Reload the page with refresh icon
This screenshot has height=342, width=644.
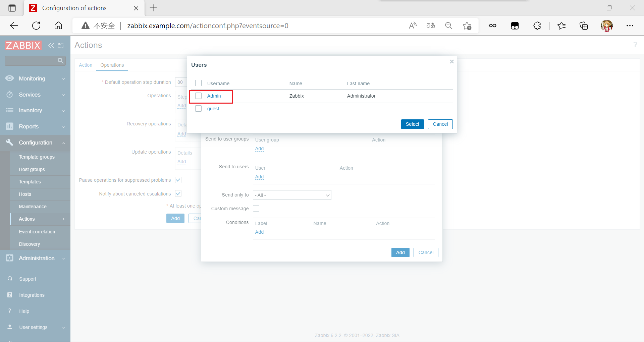[36, 25]
